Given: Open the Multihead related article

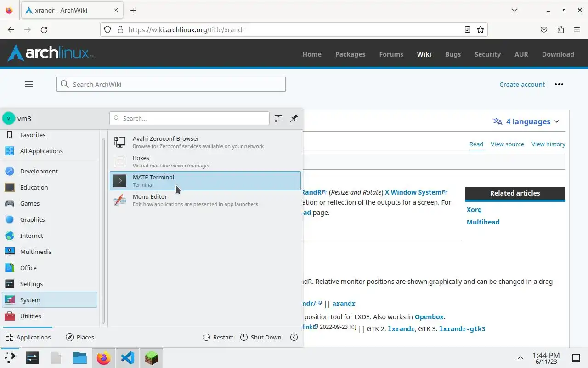Looking at the screenshot, I should point(483,222).
